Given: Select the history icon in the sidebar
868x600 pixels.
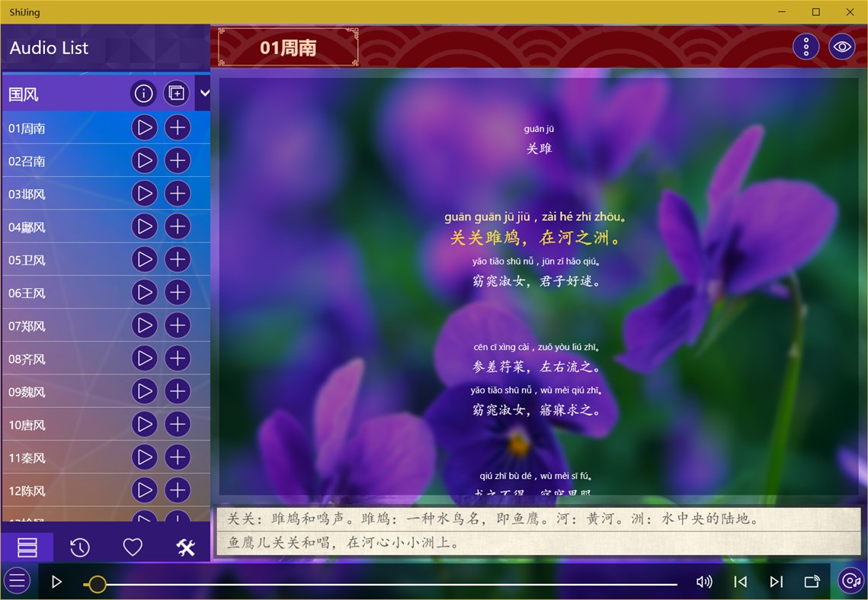Looking at the screenshot, I should point(79,547).
